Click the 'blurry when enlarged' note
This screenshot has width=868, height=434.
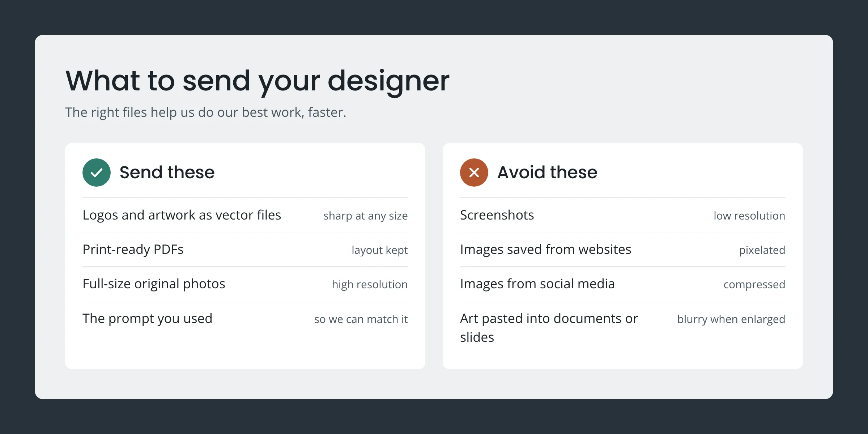[731, 319]
